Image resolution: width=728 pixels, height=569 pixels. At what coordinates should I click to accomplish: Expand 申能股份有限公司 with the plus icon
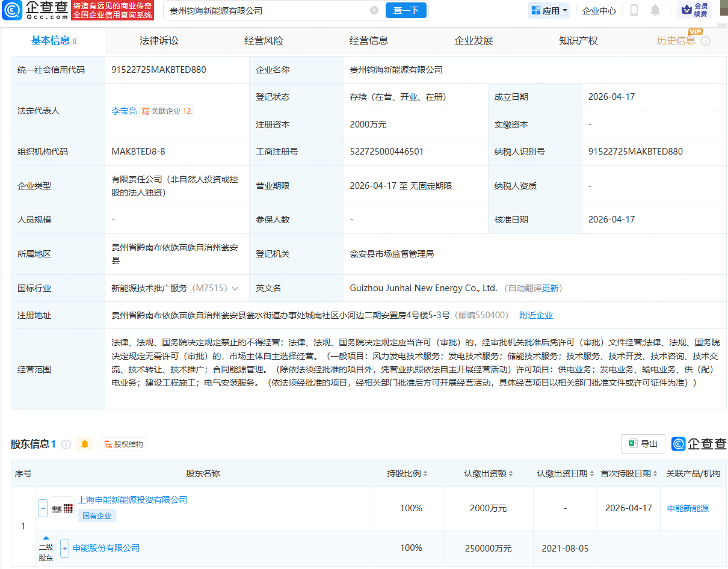coord(64,548)
